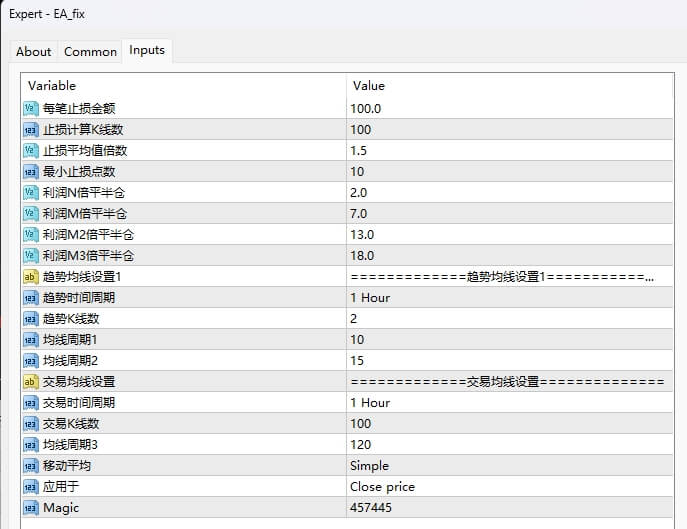This screenshot has height=529, width=687.
Task: Click the string icon beside 交易均线设置
Action: click(31, 382)
